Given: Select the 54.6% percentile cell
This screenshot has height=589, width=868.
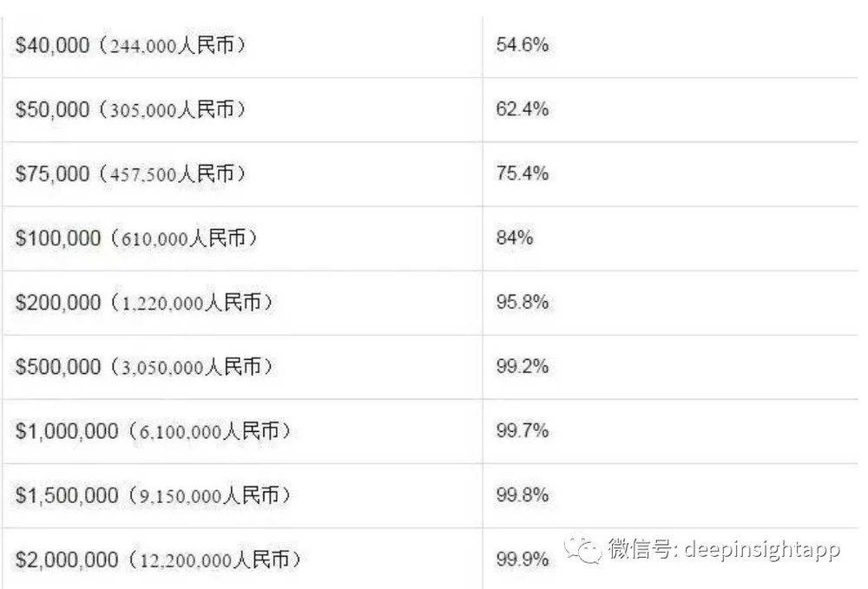Looking at the screenshot, I should click(522, 45).
